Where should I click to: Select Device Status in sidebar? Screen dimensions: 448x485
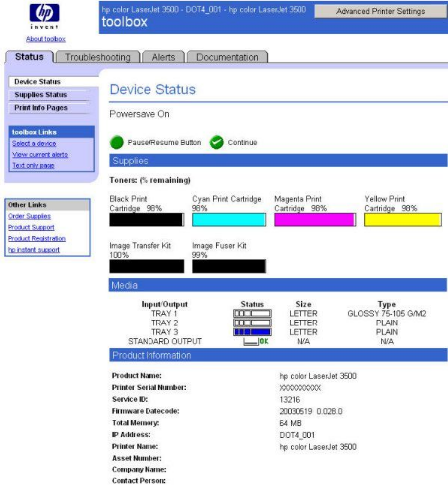pyautogui.click(x=52, y=82)
